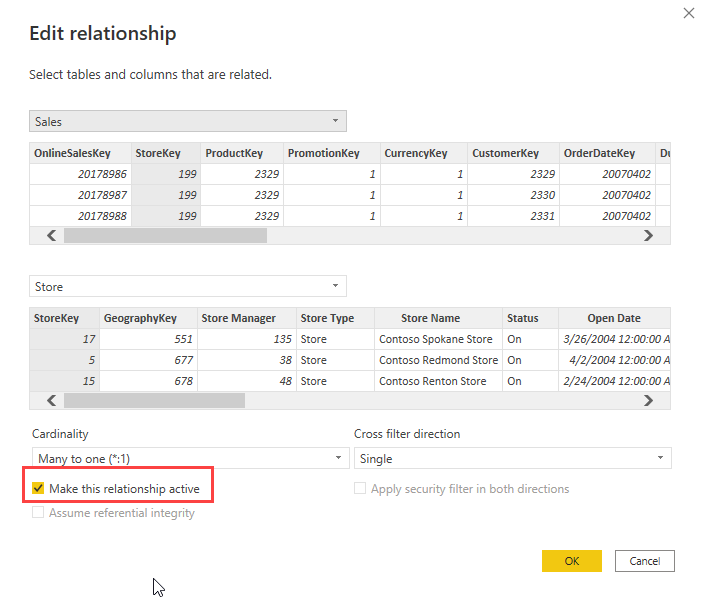This screenshot has height=601, width=705.
Task: Click Open Date 2/24/2004 cell
Action: coord(616,381)
